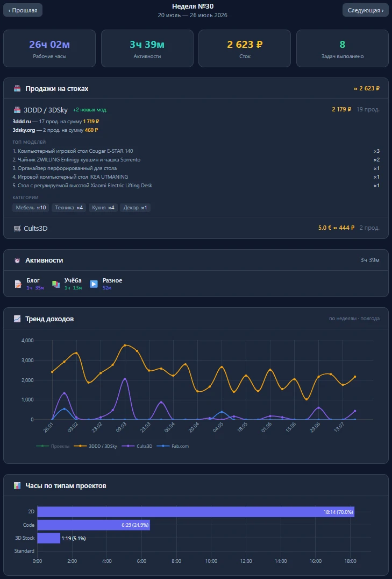Select the Cougar E-STAR 140 model row
This screenshot has width=392, height=579.
click(196, 151)
